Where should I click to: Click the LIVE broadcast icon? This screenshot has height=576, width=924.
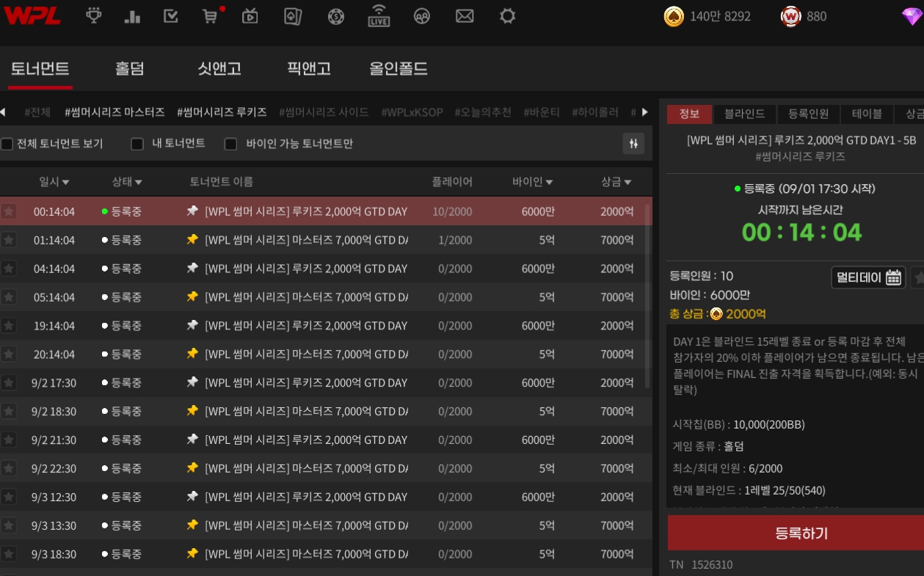tap(379, 16)
